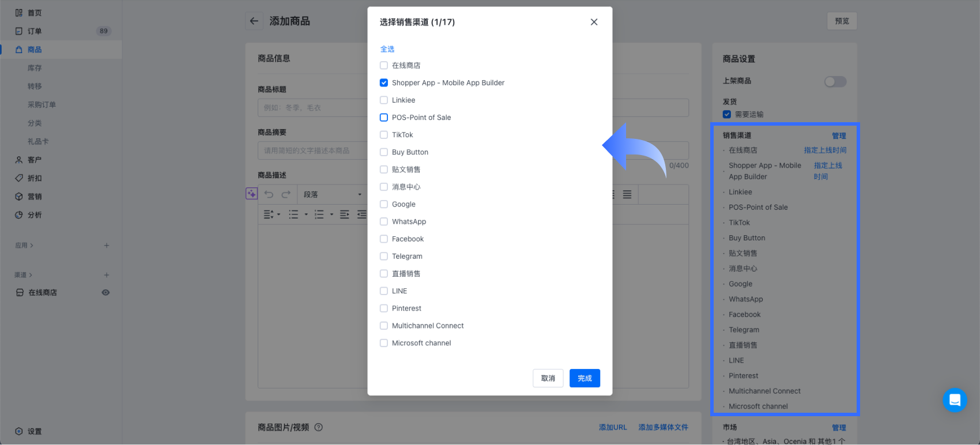The image size is (980, 445).
Task: Click the 取消 cancel button
Action: coord(548,378)
